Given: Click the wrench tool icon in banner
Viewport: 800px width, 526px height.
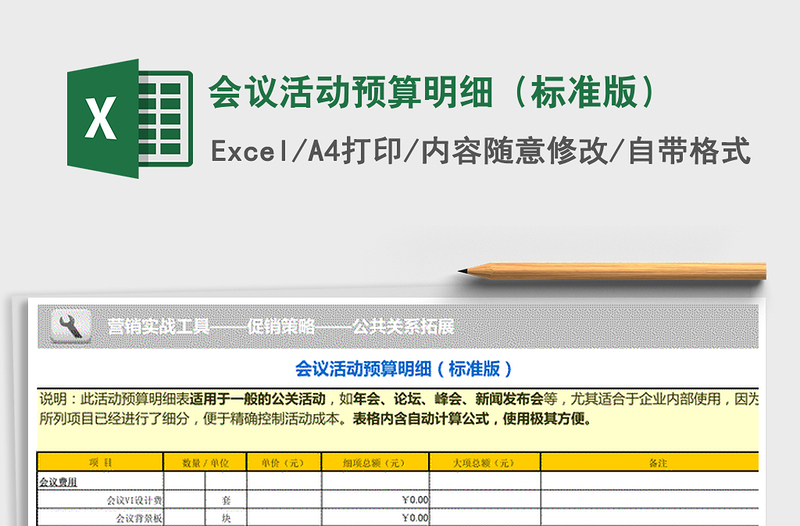Looking at the screenshot, I should tap(71, 326).
